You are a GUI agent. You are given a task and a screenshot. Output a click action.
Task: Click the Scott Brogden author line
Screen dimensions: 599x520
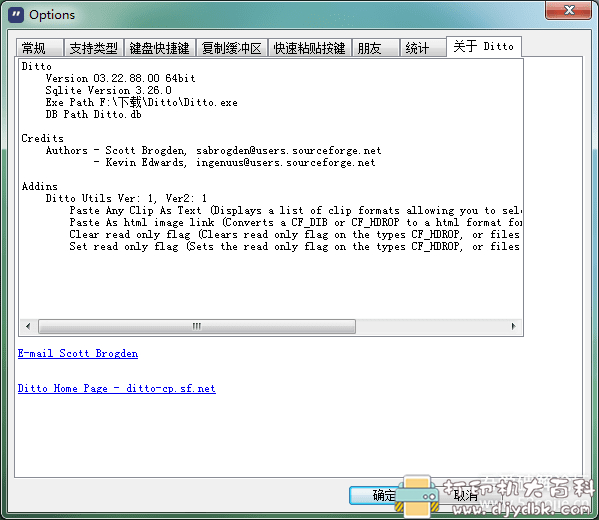pyautogui.click(x=213, y=151)
